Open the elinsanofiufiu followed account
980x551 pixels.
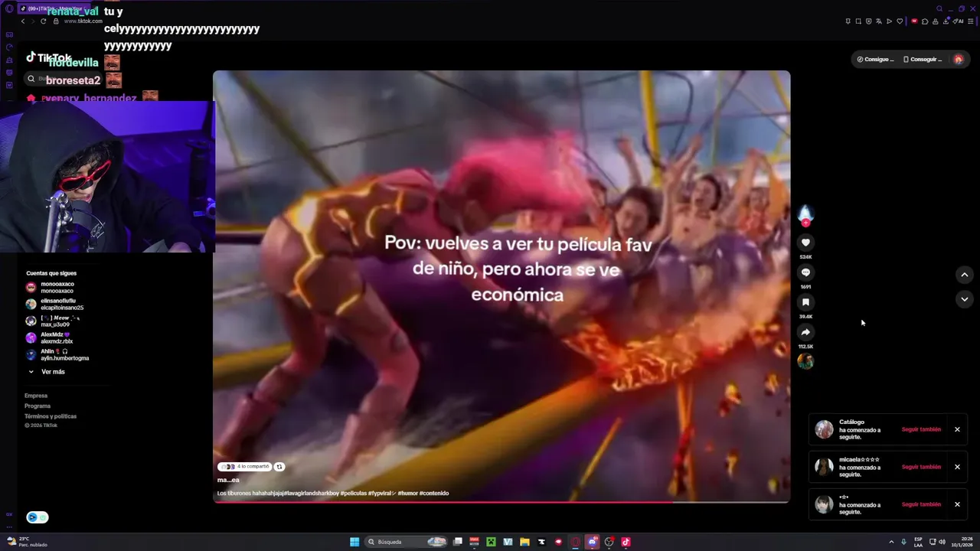54,305
